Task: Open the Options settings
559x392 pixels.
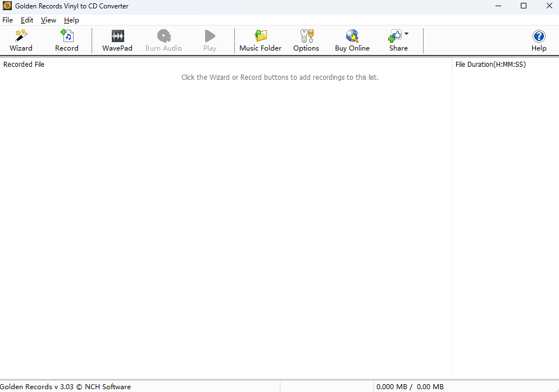Action: [306, 40]
